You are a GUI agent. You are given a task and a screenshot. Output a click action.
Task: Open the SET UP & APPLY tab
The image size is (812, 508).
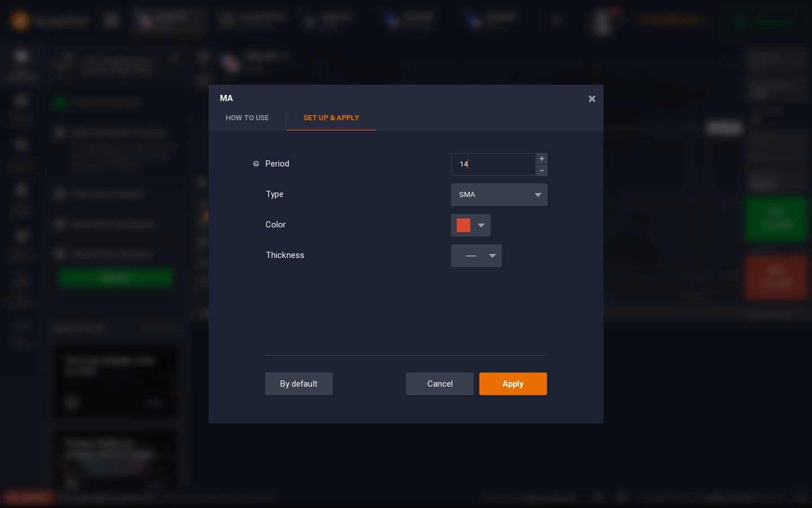(331, 118)
